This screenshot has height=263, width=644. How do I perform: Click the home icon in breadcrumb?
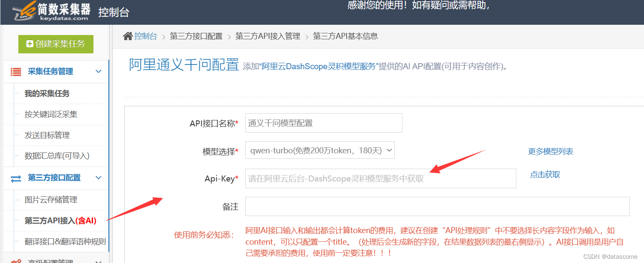tap(128, 36)
